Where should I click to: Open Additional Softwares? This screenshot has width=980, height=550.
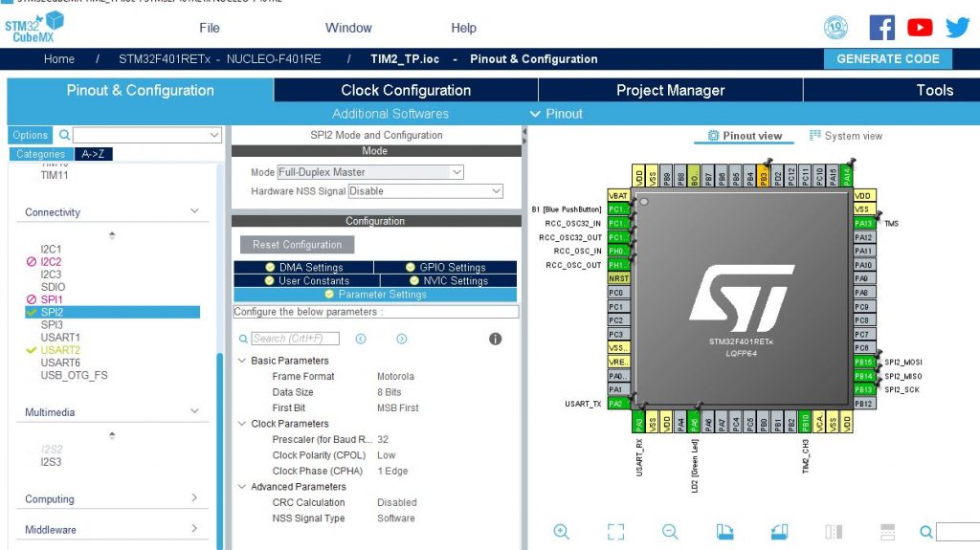click(x=390, y=114)
